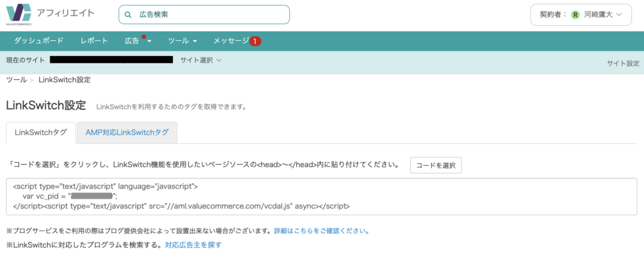This screenshot has width=644, height=269.
Task: Open the メッセージ menu item
Action: [231, 41]
